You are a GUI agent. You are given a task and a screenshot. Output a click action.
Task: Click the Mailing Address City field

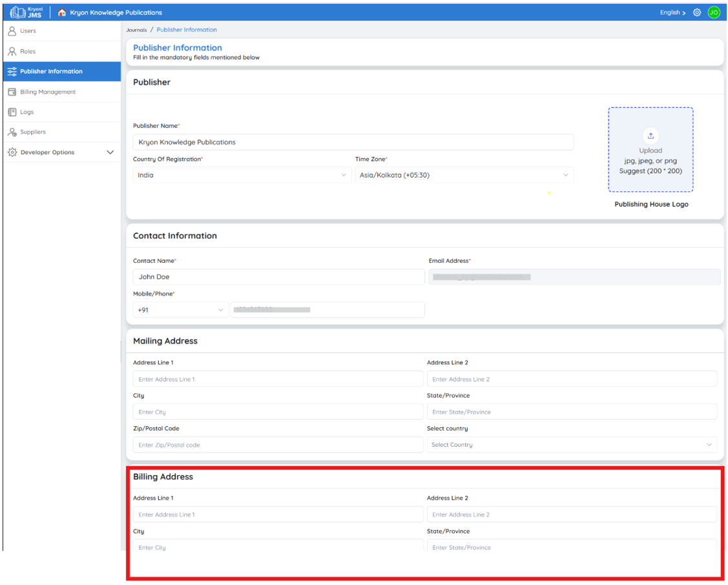tap(278, 412)
